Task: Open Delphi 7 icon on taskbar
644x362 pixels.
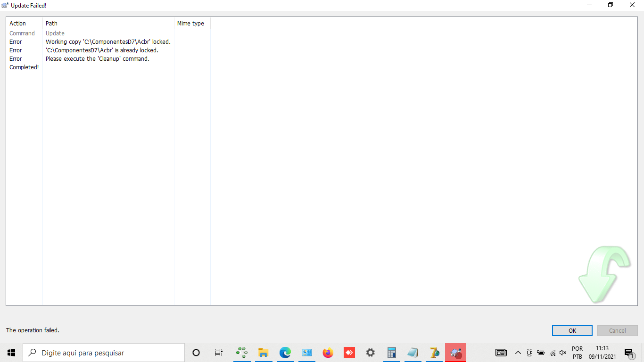Action: tap(434, 353)
